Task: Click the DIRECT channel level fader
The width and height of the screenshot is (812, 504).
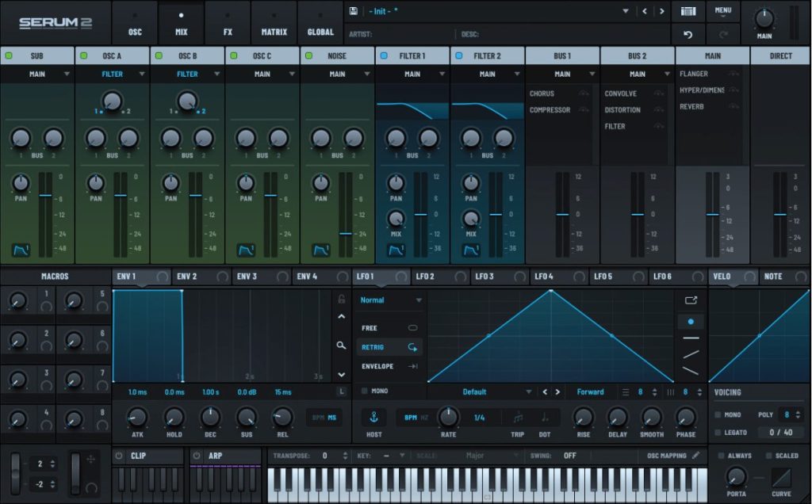Action: pyautogui.click(x=780, y=214)
